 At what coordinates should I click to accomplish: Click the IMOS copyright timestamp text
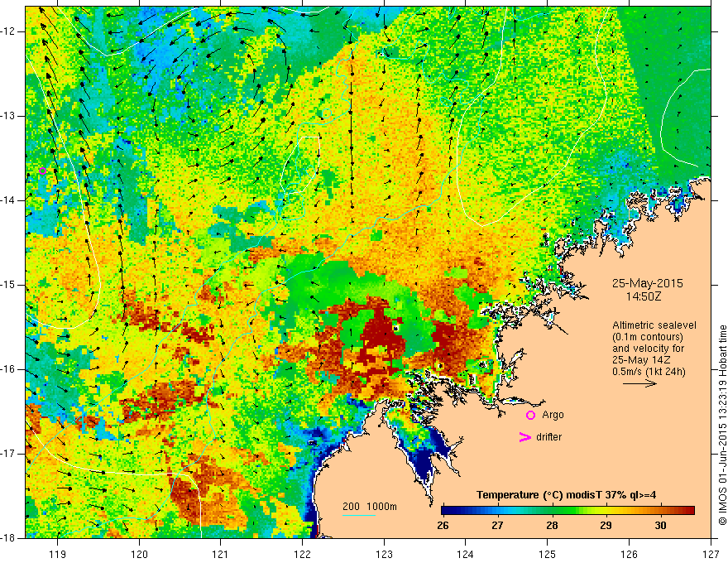click(x=722, y=426)
